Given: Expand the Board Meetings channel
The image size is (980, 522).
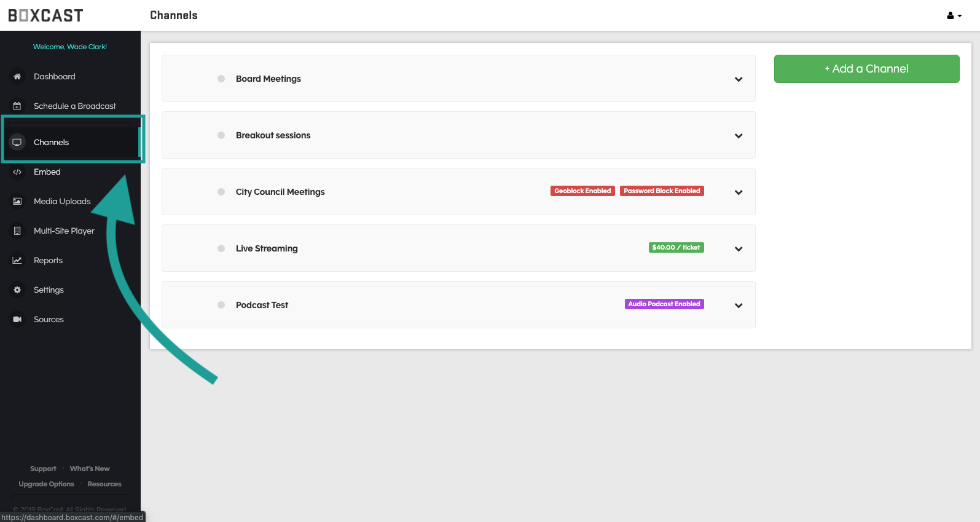Looking at the screenshot, I should (739, 79).
